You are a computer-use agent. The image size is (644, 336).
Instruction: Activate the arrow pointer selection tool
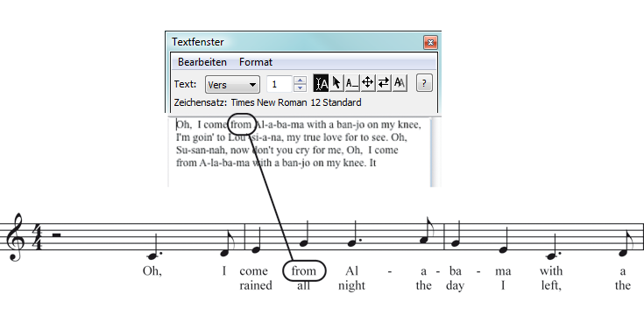[x=336, y=83]
